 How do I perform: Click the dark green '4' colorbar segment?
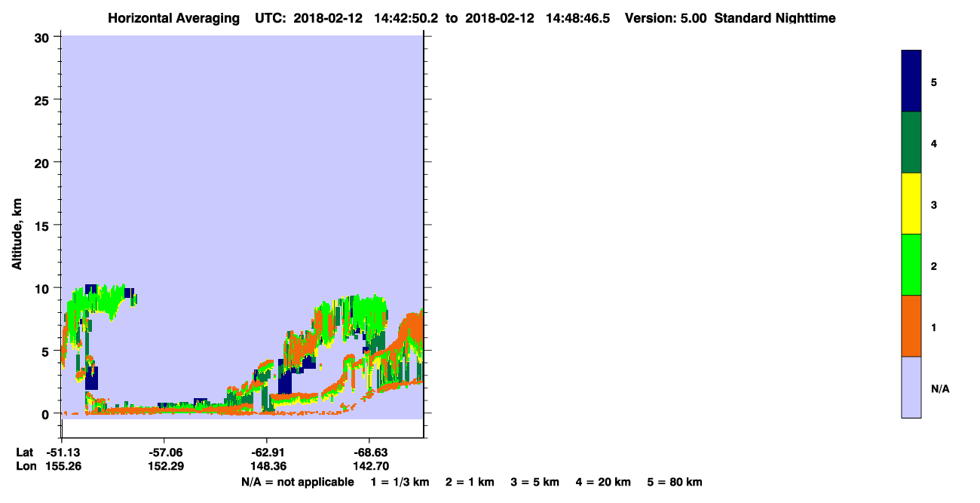911,143
